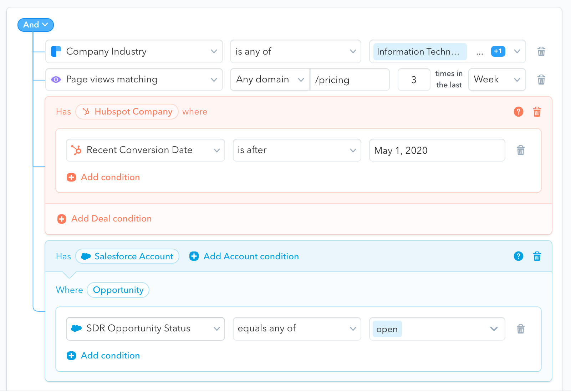Click the /pricing path input field
Screen dimensions: 571x392
[350, 80]
